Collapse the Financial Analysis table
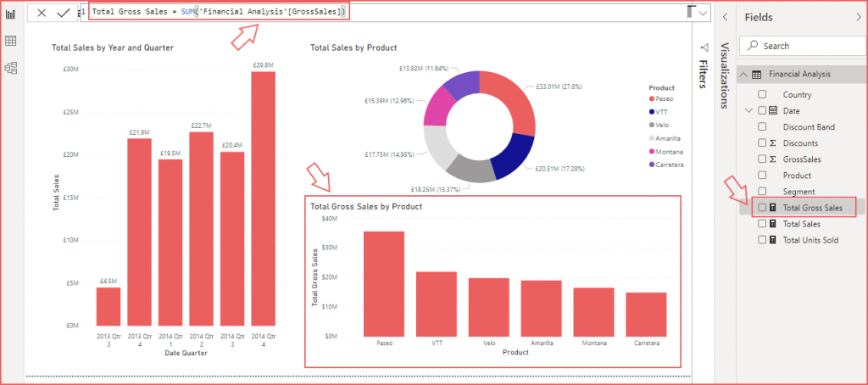The image size is (868, 385). click(x=743, y=75)
